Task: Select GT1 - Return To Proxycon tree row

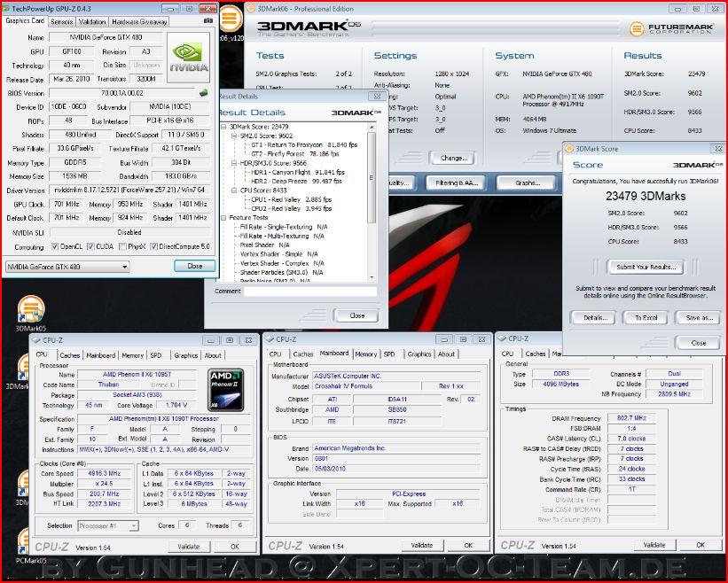Action: pos(304,144)
